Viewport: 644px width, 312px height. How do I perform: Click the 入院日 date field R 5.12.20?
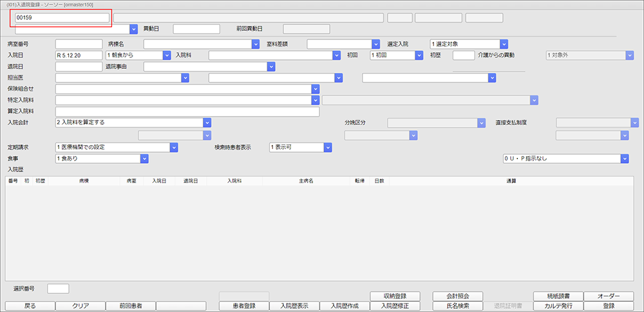(79, 55)
